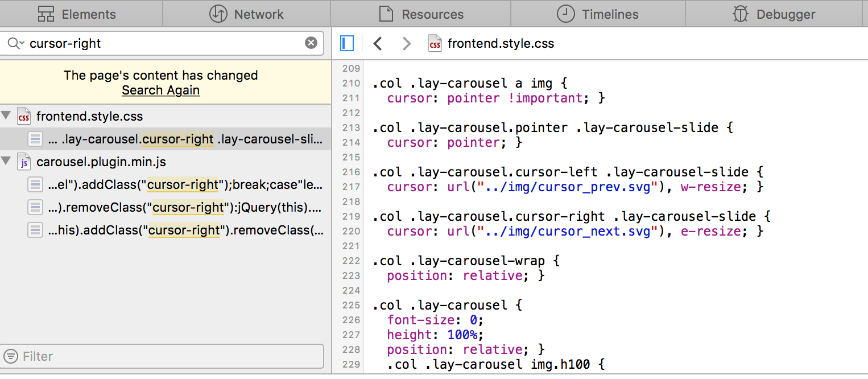Screen dimensions: 868x379
Task: Go back with the left arrow
Action: [377, 43]
